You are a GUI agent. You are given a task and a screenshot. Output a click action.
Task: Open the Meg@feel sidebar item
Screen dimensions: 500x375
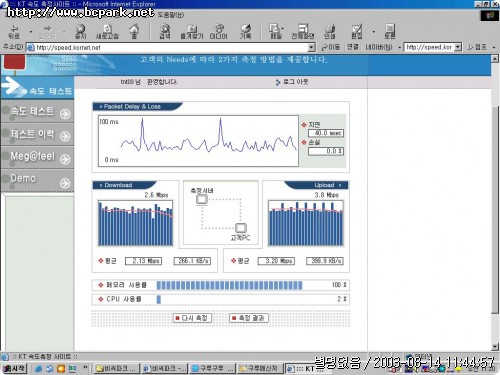point(37,157)
